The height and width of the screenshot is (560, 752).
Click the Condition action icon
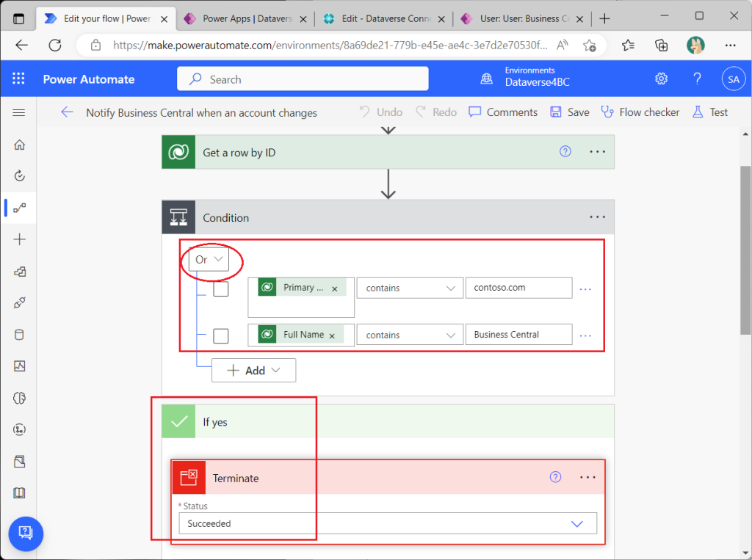click(178, 217)
